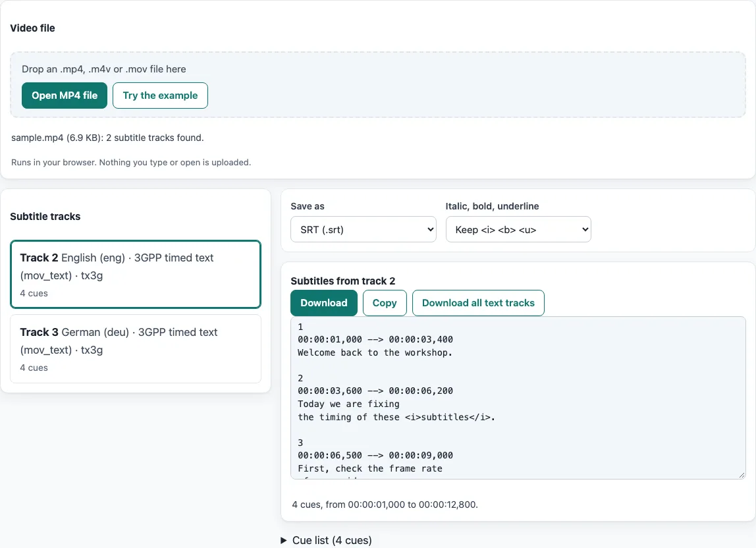
Task: Click the 'Video file' heading
Action: tap(32, 28)
